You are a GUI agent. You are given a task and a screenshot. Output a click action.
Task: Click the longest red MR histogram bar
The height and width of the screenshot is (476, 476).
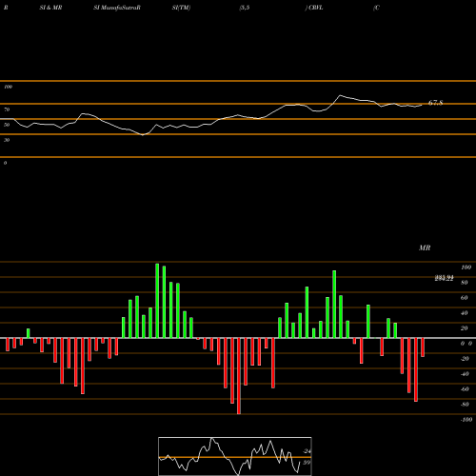[x=239, y=376]
